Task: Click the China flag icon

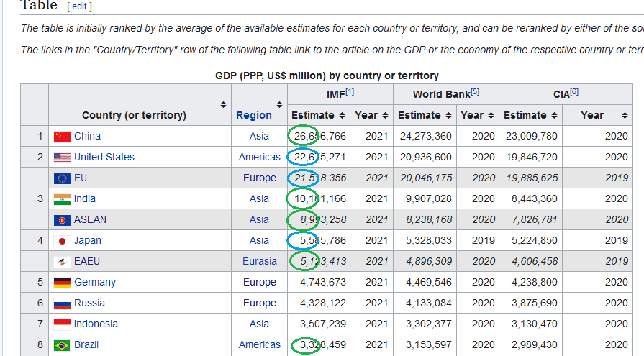Action: pos(62,137)
